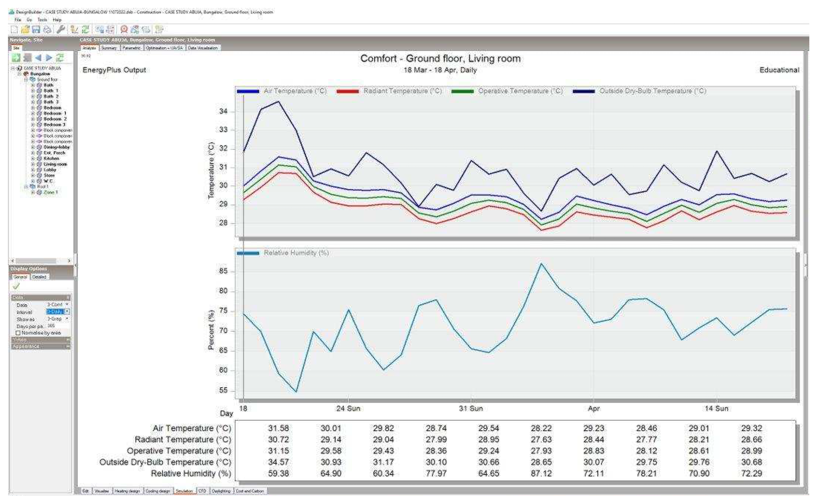Switch to the Cooling design tab
Image resolution: width=817 pixels, height=504 pixels.
pyautogui.click(x=158, y=491)
